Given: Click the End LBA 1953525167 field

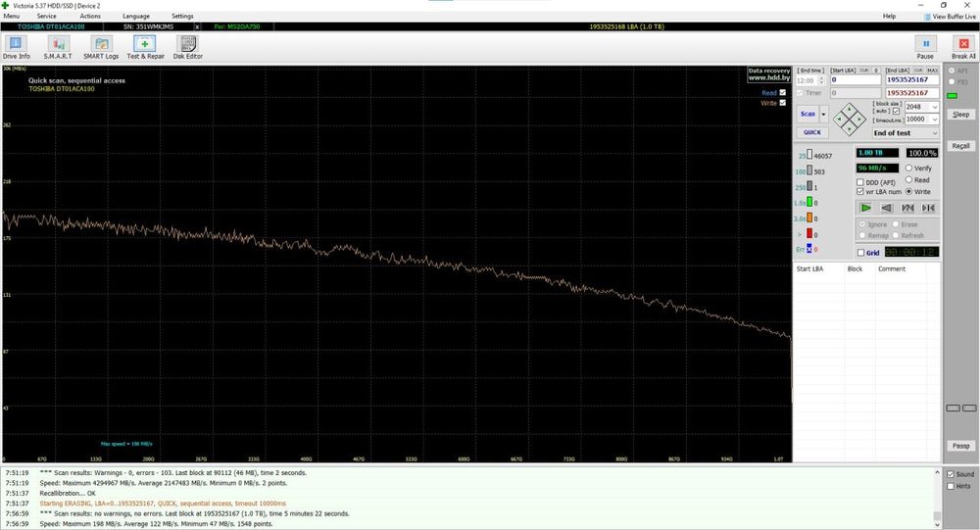Looking at the screenshot, I should click(912, 80).
